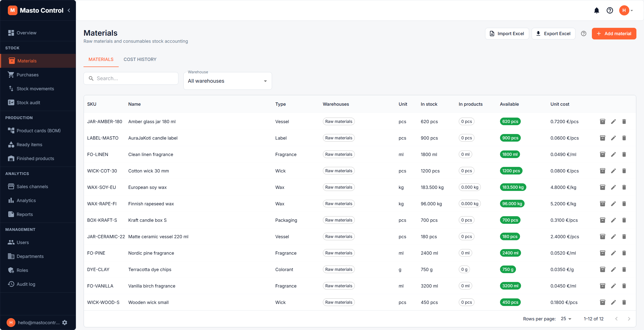Viewport: 644px width, 330px height.
Task: Delete Amber glass jar 180 ml
Action: [624, 122]
